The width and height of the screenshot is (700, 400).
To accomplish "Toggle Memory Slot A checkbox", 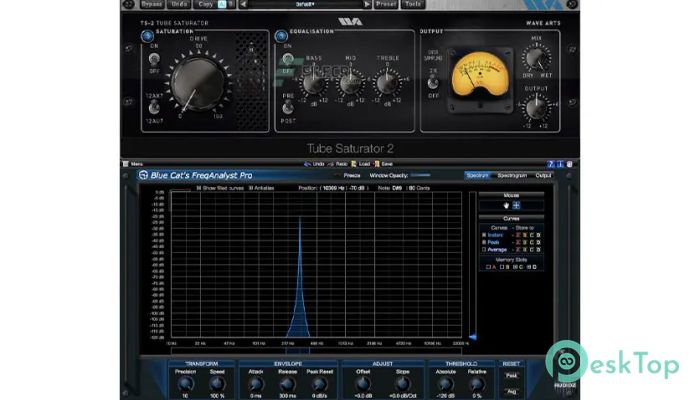I will pos(488,267).
